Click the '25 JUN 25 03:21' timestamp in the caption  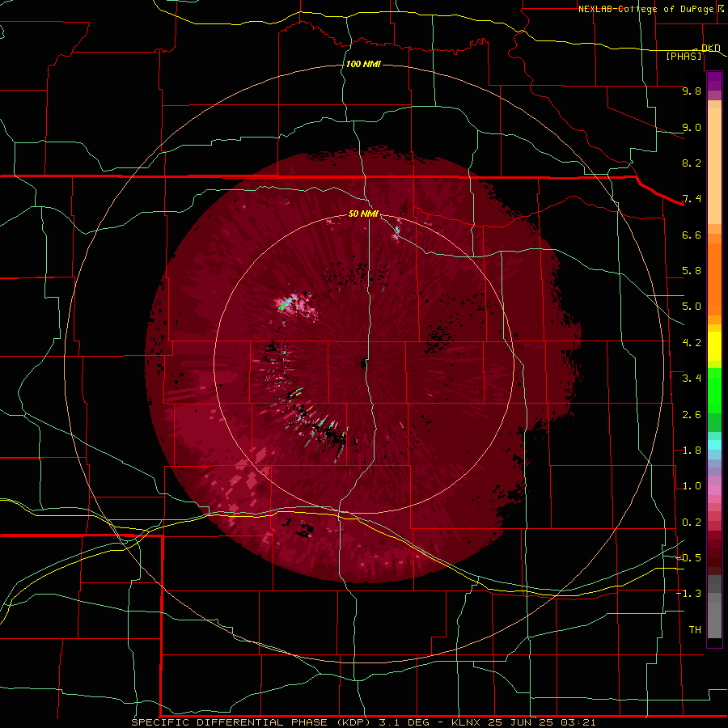541,722
